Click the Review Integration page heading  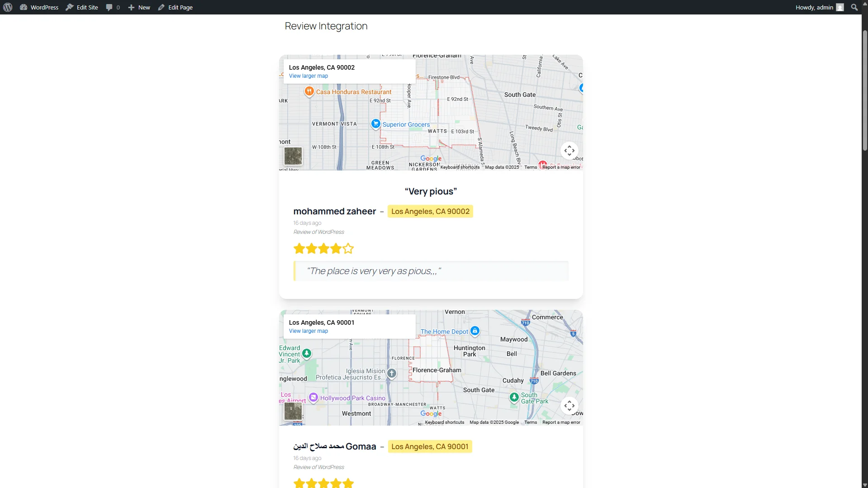click(326, 26)
